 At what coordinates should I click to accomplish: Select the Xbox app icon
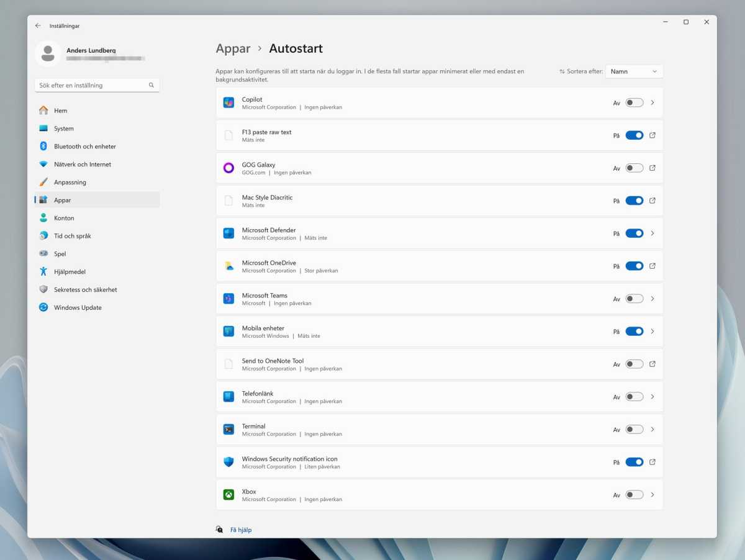click(228, 494)
